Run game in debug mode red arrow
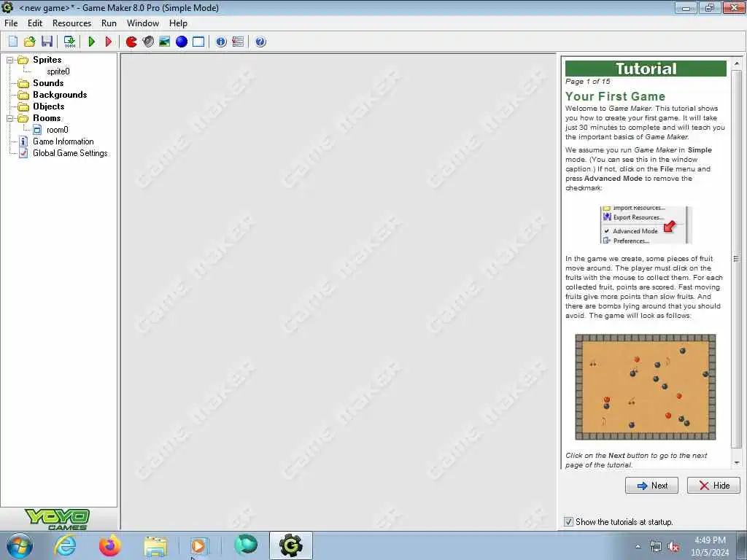This screenshot has width=747, height=560. click(109, 42)
